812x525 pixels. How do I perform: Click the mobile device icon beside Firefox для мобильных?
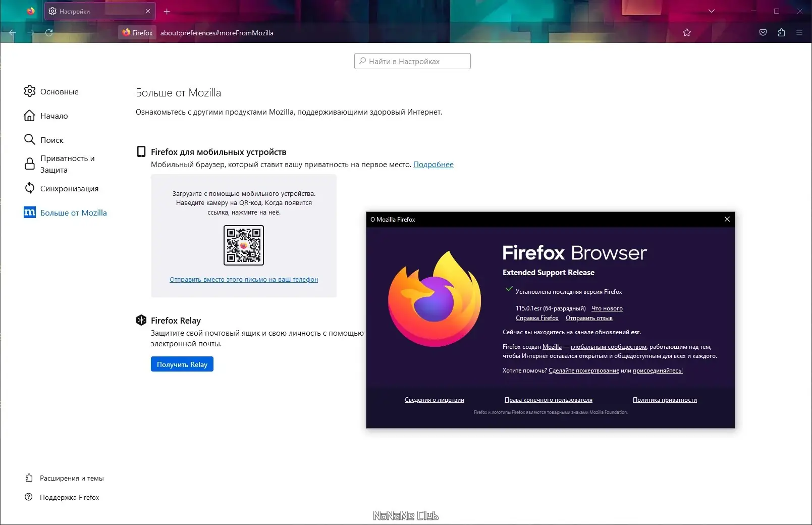coord(141,151)
